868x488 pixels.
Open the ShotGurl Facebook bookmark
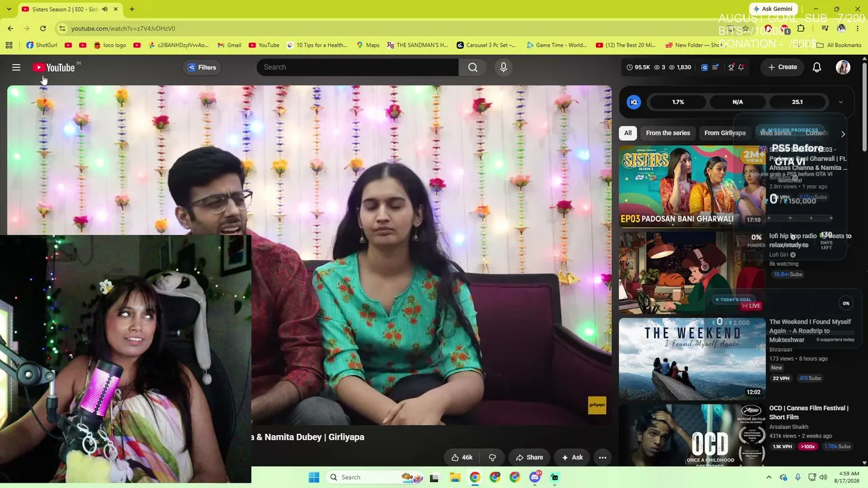(x=41, y=45)
